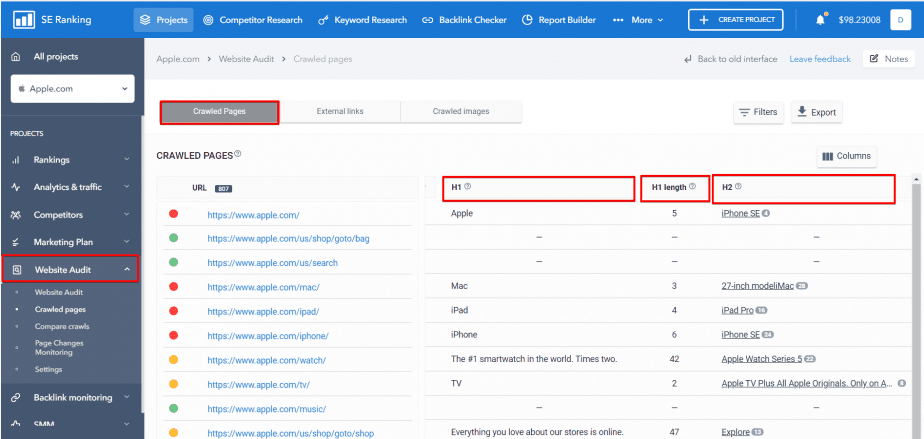Open the apple.com/tv/ URL link

tap(259, 384)
